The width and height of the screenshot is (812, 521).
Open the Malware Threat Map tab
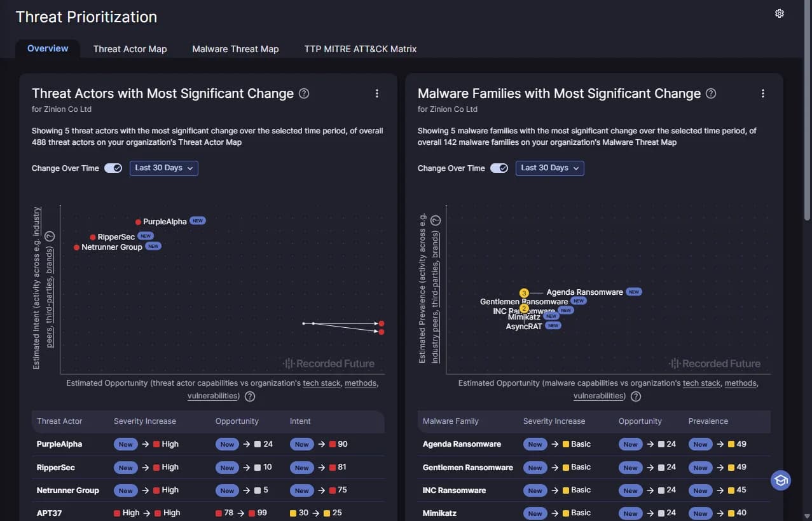tap(235, 49)
